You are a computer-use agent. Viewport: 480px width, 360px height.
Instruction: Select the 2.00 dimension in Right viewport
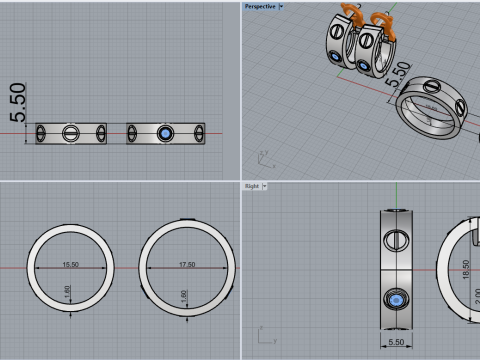477,296
